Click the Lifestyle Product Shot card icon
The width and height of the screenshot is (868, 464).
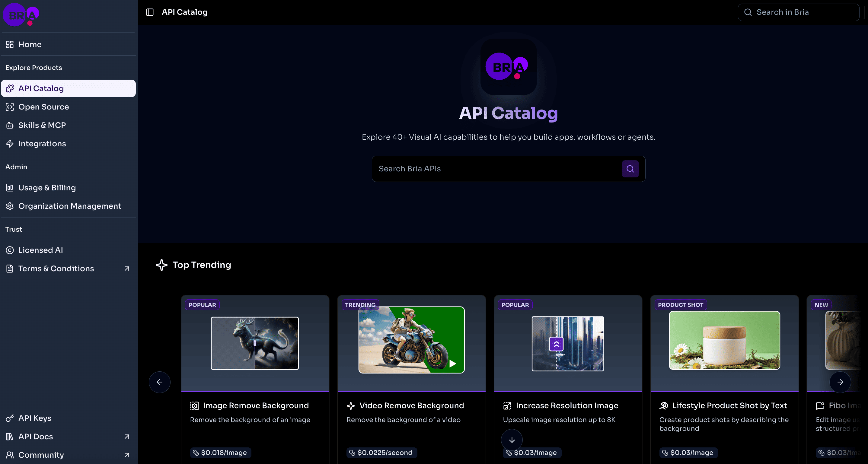pyautogui.click(x=664, y=406)
